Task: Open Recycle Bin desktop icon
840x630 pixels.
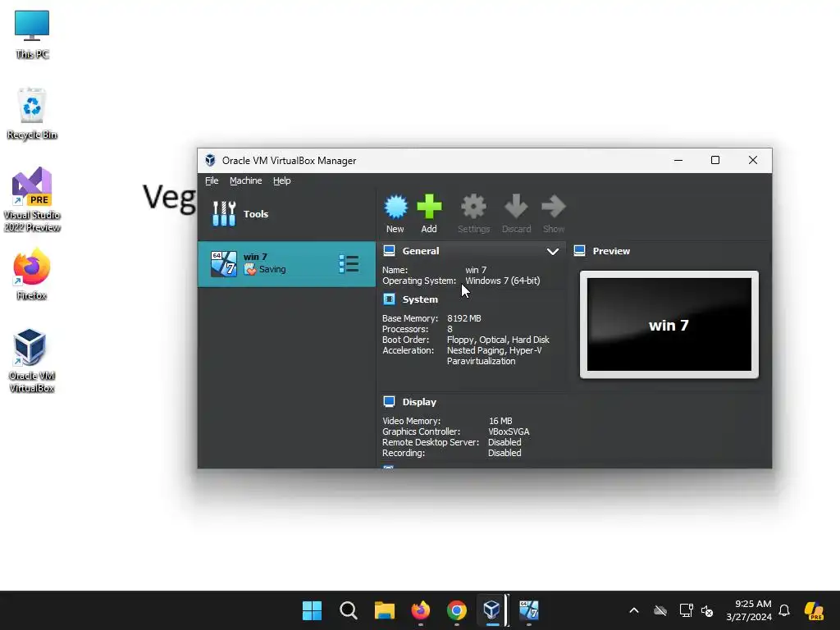Action: pos(32,113)
